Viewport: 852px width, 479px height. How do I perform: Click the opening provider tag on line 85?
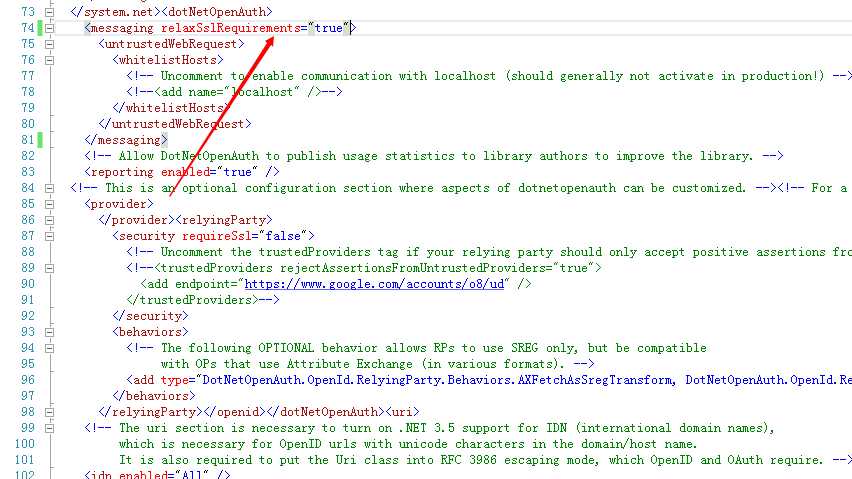(119, 204)
